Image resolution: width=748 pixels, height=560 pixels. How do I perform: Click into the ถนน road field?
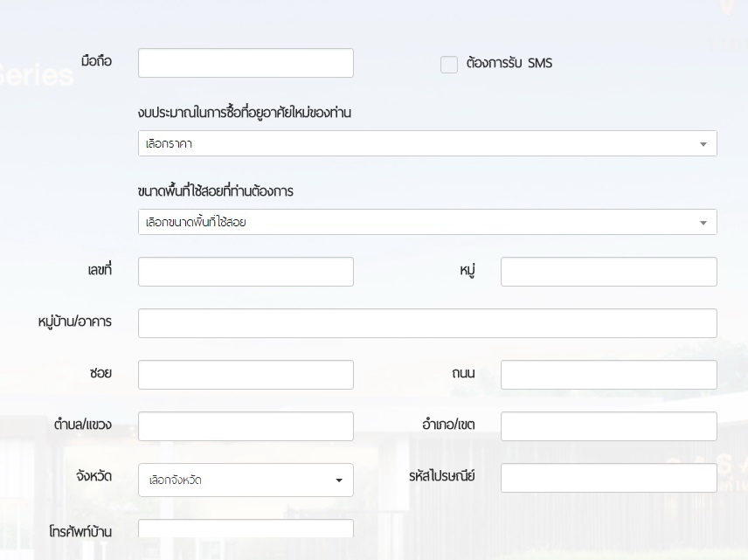tap(608, 375)
